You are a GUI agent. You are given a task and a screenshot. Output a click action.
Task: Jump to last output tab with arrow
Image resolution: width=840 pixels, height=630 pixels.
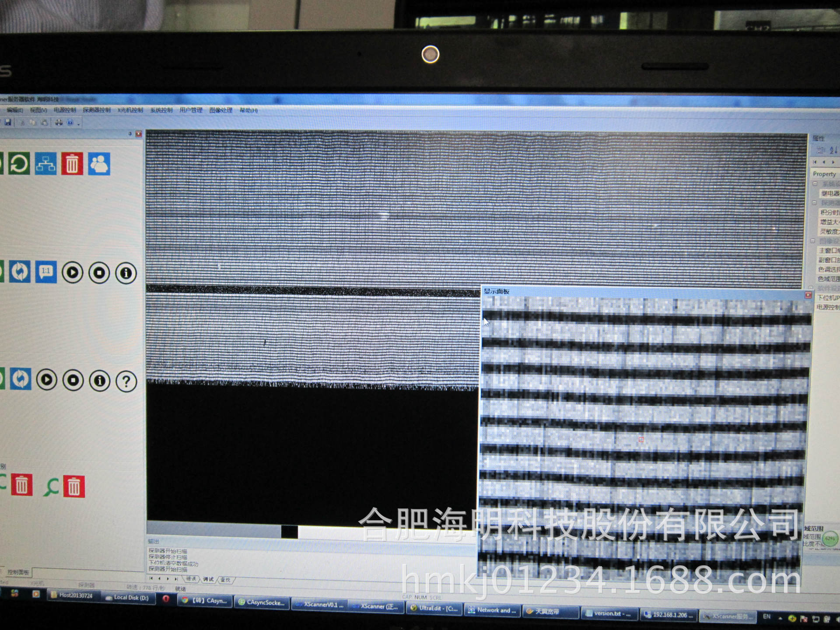[x=176, y=579]
